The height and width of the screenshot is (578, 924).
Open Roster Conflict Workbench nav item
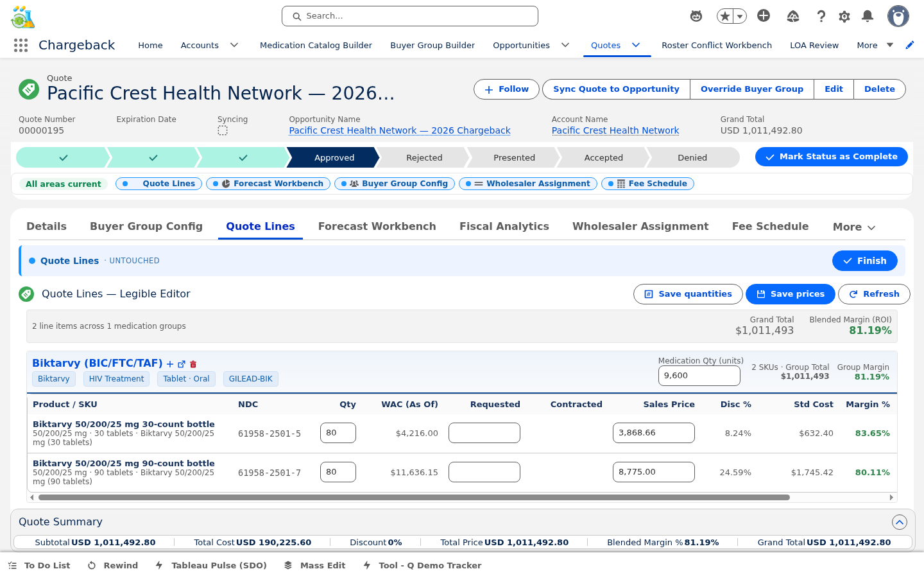pyautogui.click(x=717, y=45)
